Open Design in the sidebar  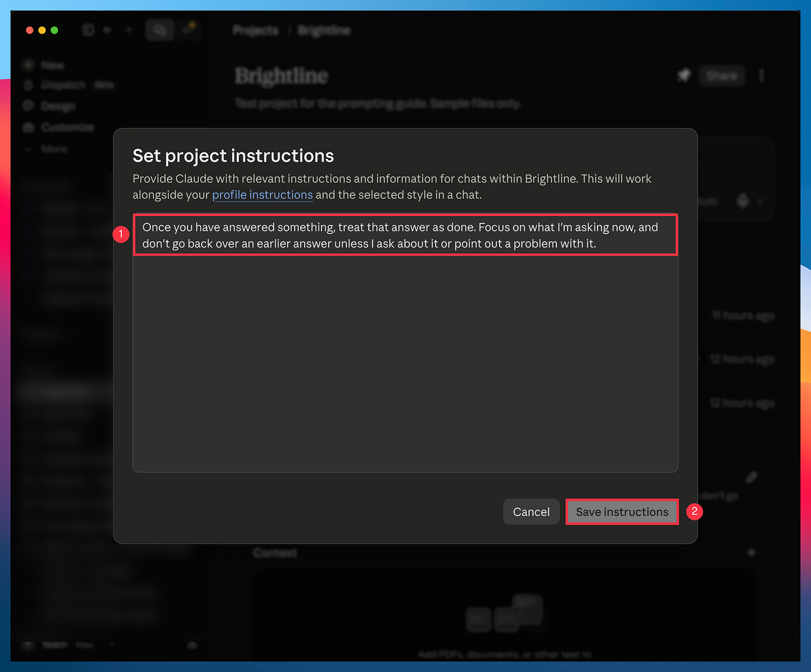click(x=50, y=106)
